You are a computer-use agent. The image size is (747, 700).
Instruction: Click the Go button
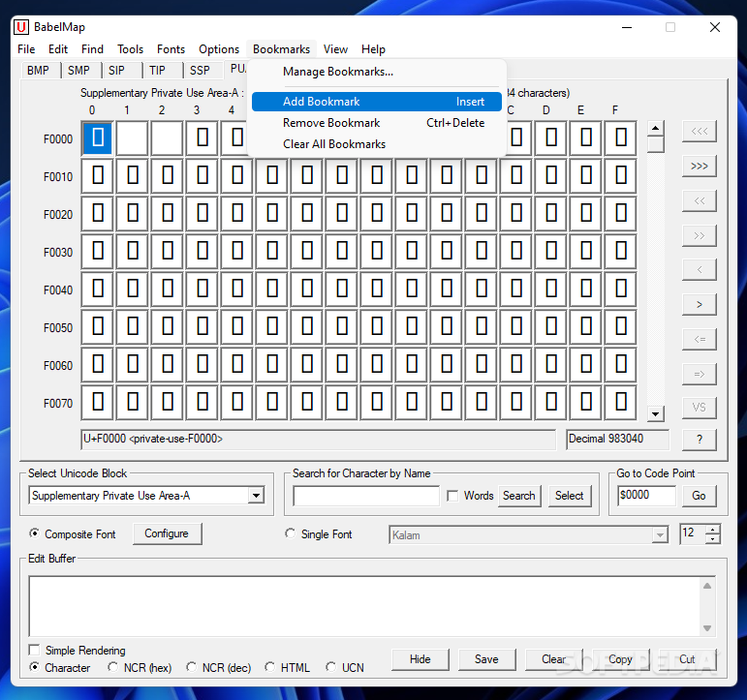(x=699, y=496)
